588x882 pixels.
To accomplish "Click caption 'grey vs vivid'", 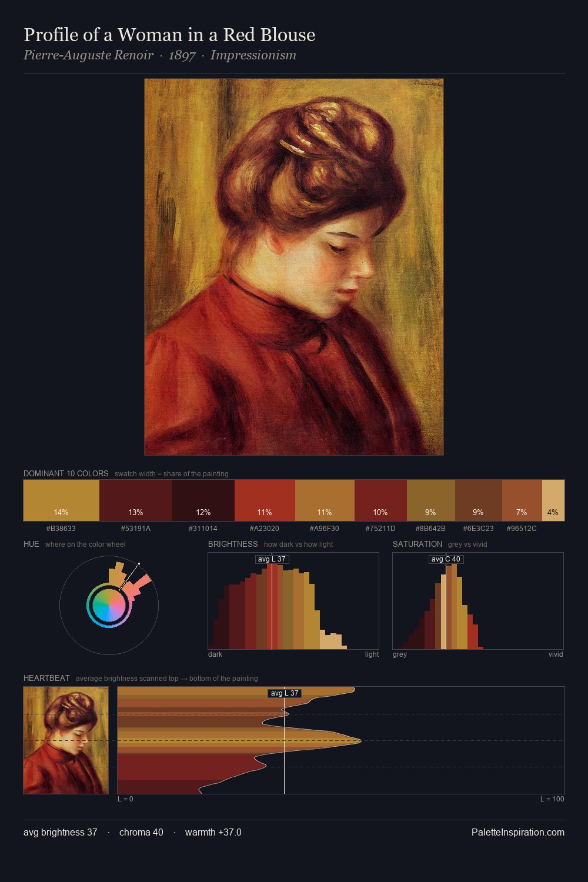I will point(467,544).
